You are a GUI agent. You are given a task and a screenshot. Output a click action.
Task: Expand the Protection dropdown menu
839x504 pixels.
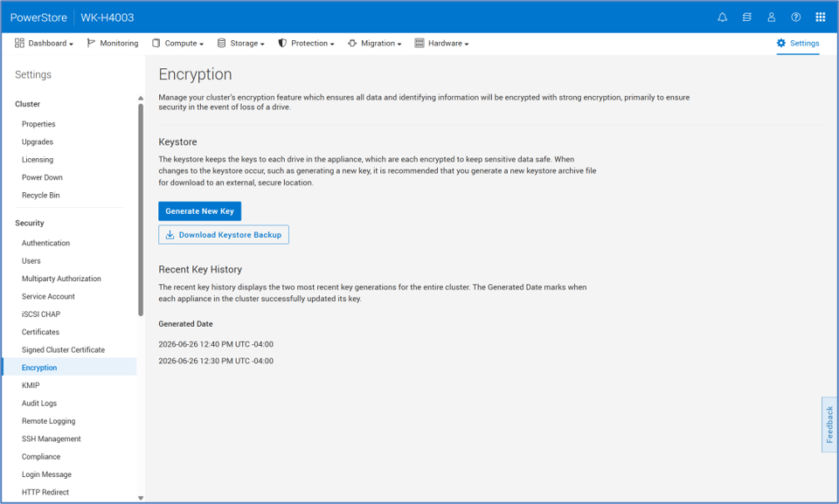332,44
